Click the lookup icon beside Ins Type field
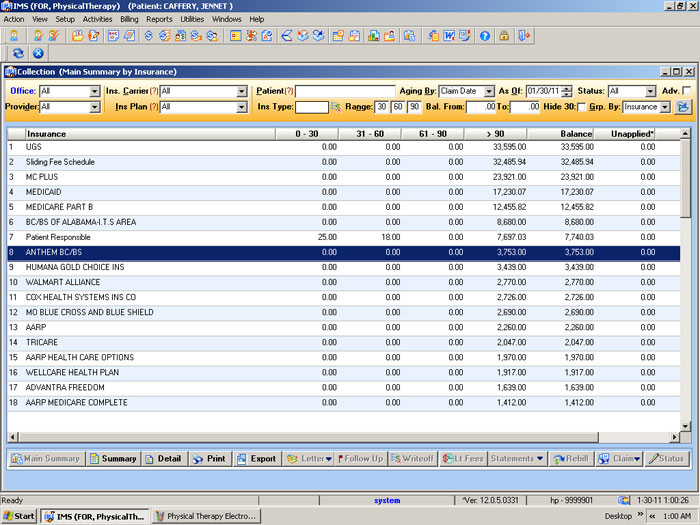Screen dimensions: 700x525 click(336, 107)
